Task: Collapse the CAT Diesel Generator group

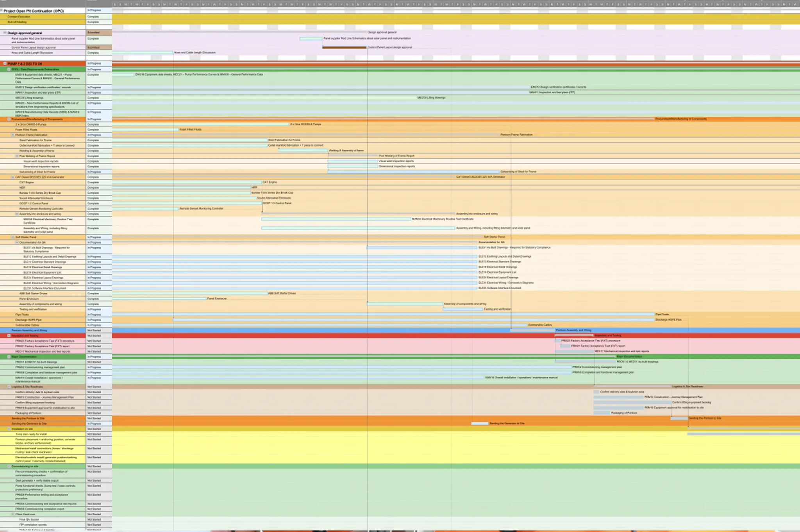Action: coord(13,177)
